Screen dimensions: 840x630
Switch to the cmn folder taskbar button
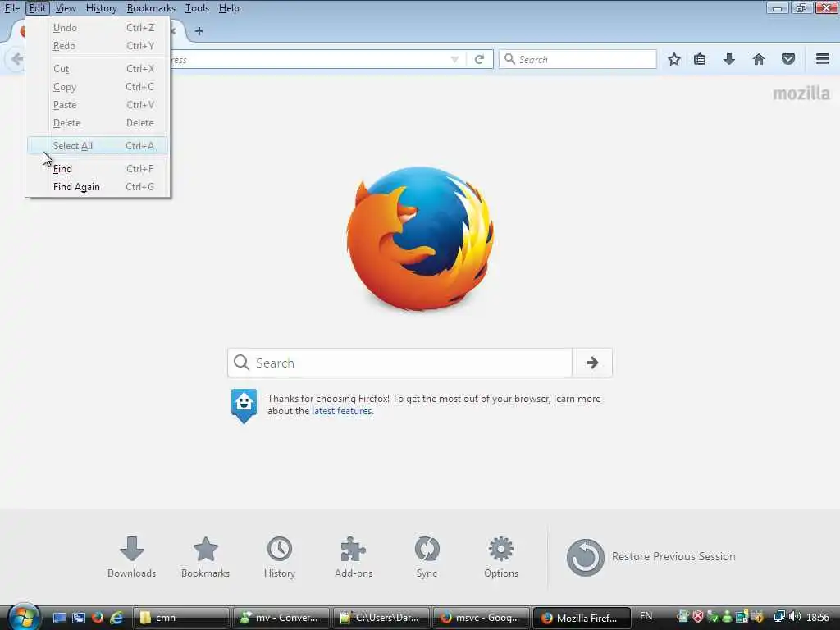(180, 618)
